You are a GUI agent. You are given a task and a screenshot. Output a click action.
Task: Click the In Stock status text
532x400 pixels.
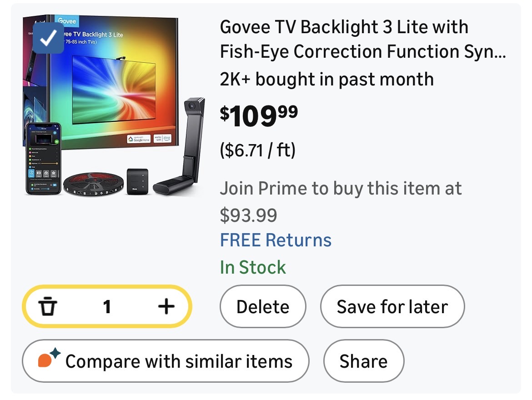pyautogui.click(x=253, y=267)
